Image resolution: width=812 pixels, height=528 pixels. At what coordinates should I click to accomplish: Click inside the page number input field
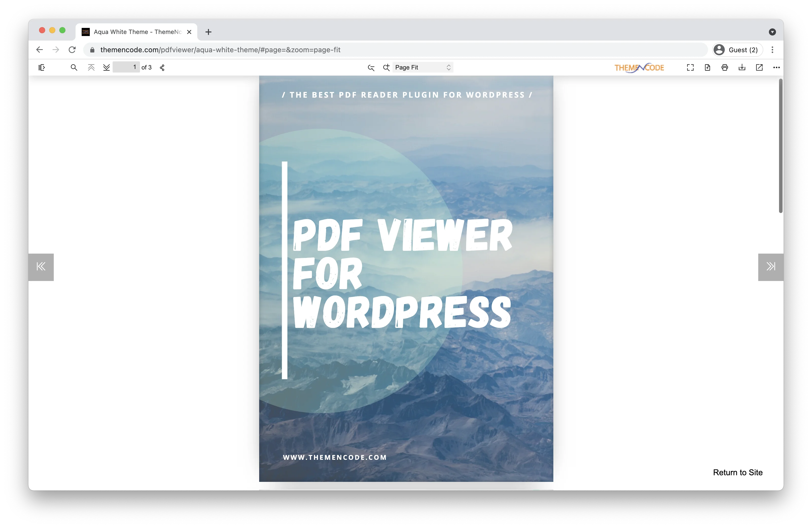pyautogui.click(x=126, y=67)
